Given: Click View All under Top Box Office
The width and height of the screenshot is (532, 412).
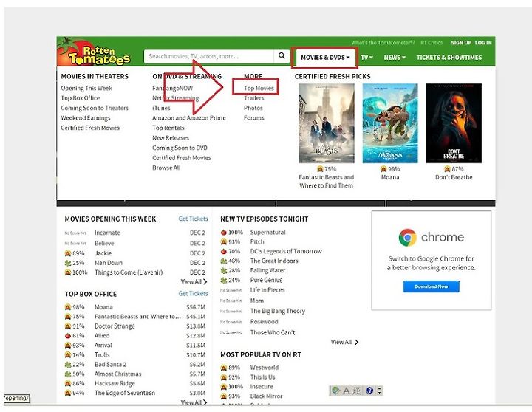Looking at the screenshot, I should [x=194, y=402].
